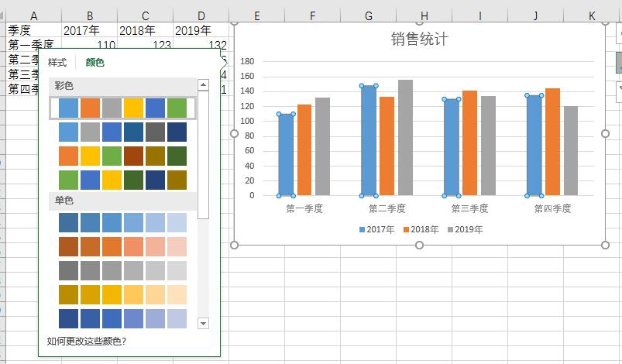Apply the colorful palette starting with orange, yellow, green

pos(122,156)
